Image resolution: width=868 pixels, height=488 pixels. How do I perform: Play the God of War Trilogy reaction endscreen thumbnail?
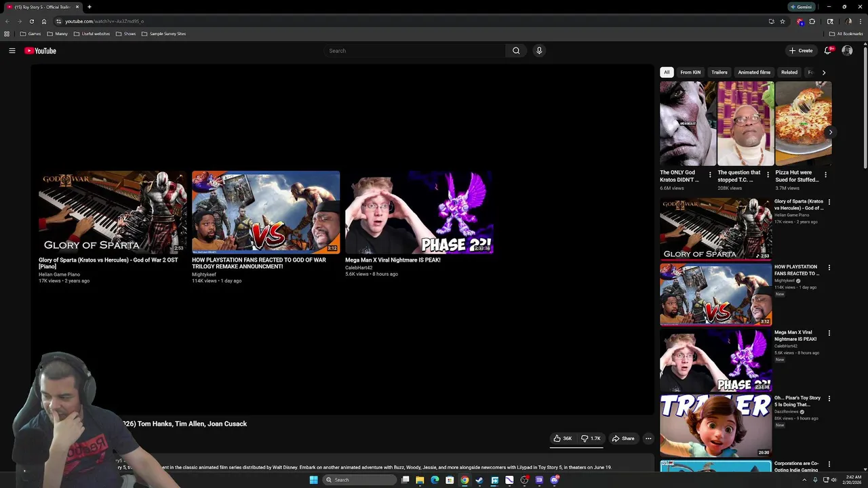[x=266, y=212]
